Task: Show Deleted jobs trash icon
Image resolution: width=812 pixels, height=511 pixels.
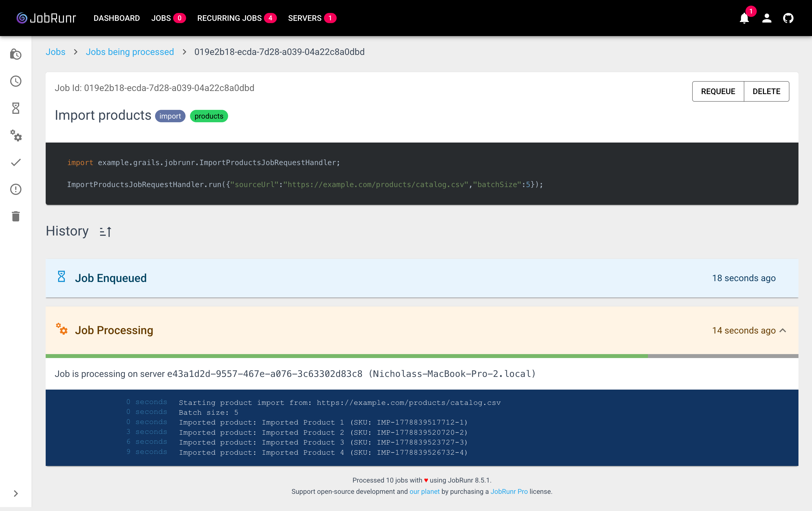Action: coord(16,216)
